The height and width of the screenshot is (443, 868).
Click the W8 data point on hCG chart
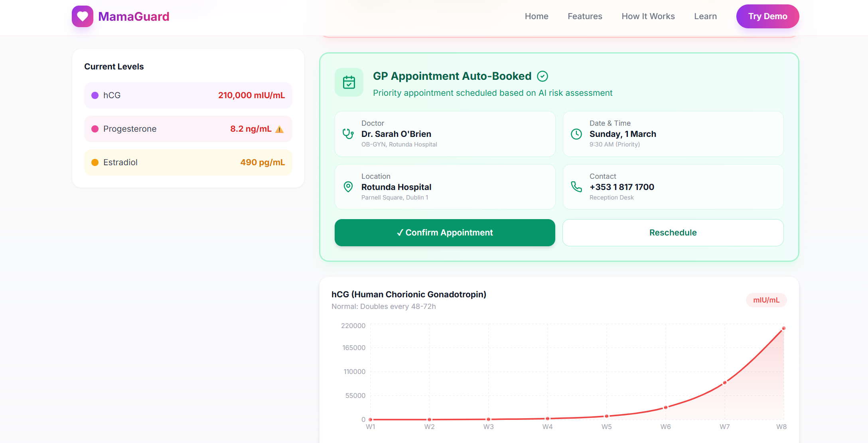783,328
